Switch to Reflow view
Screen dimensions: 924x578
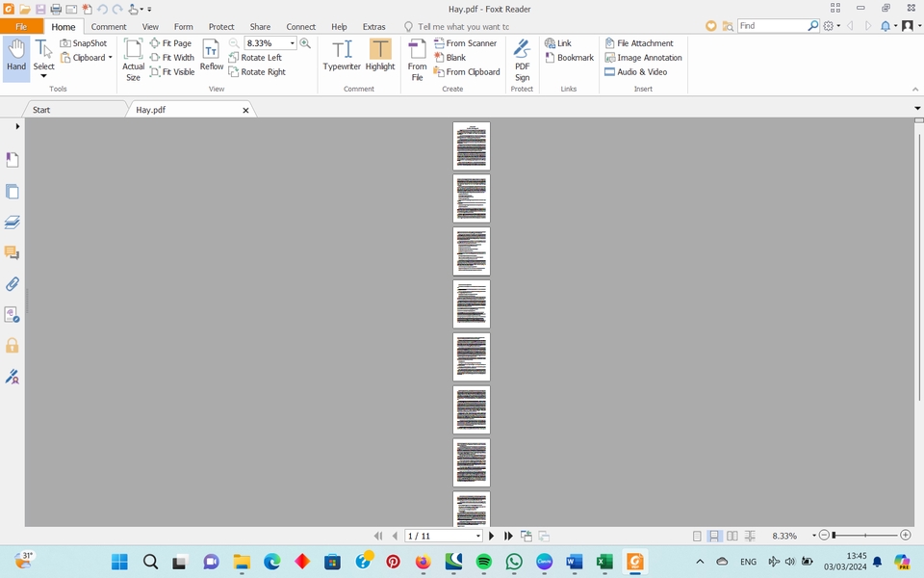211,55
